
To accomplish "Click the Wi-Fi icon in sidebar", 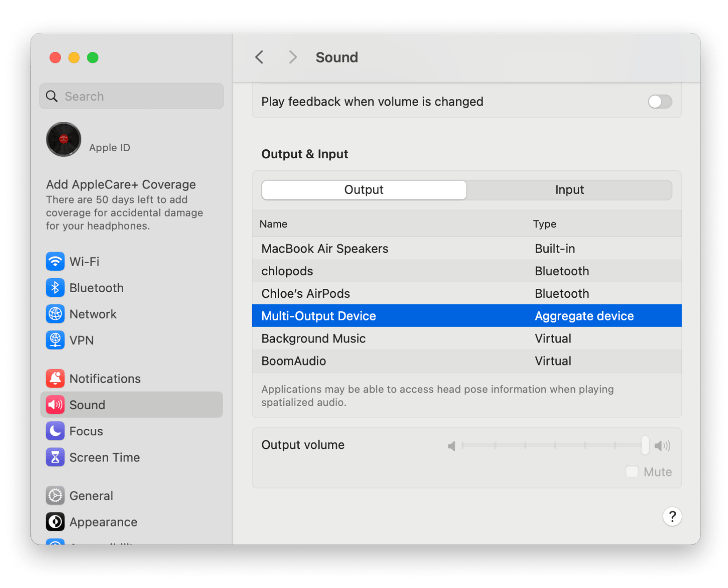I will click(x=55, y=261).
